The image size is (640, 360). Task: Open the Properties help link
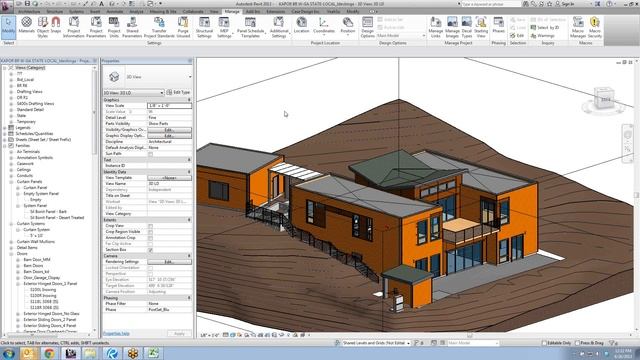pyautogui.click(x=116, y=333)
